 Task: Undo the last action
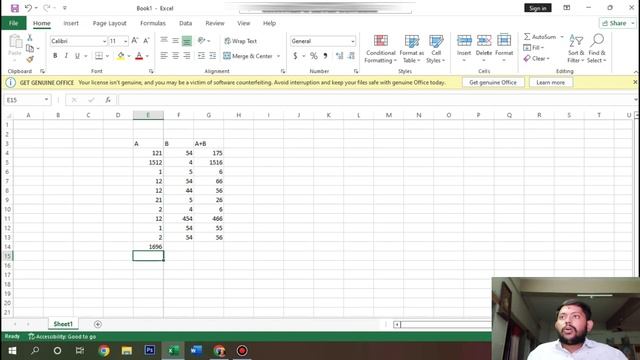tap(28, 8)
